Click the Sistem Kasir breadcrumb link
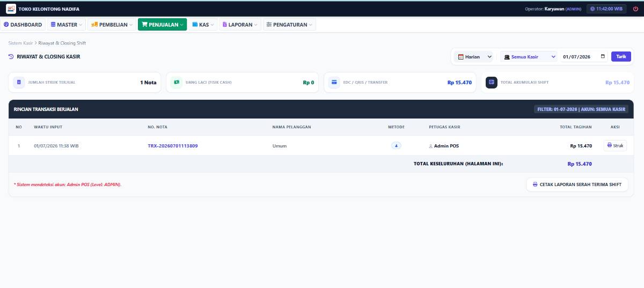Image resolution: width=644 pixels, height=288 pixels. coord(21,43)
